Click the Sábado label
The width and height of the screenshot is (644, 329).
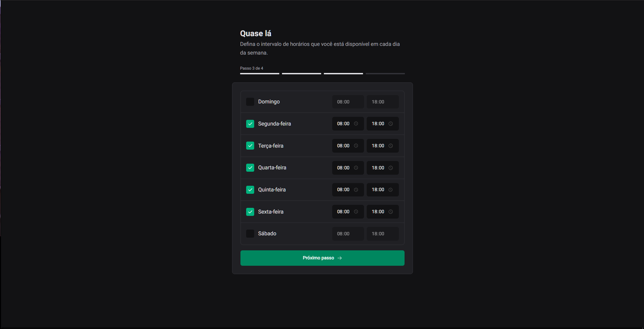pos(267,234)
